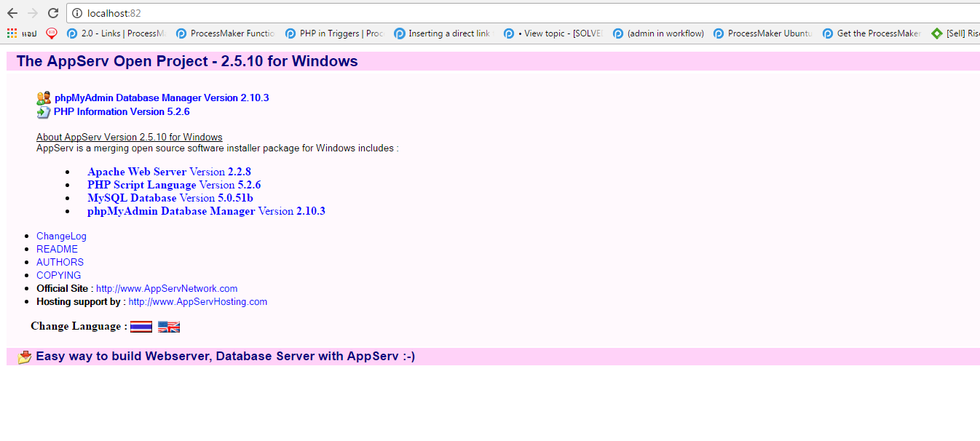Image resolution: width=980 pixels, height=441 pixels.
Task: Click the browser forward arrow
Action: tap(32, 13)
